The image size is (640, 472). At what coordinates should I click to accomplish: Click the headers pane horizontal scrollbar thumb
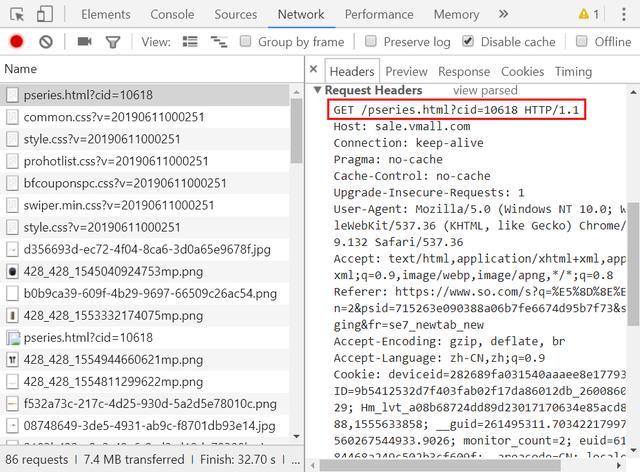click(440, 465)
